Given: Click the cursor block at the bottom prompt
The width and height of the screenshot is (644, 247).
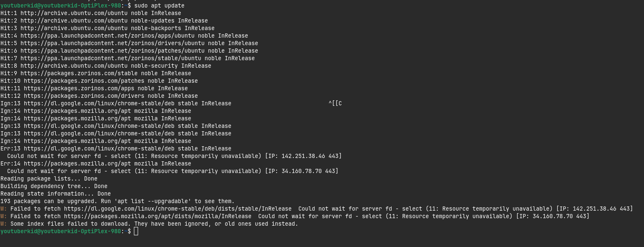Looking at the screenshot, I should pos(136,231).
